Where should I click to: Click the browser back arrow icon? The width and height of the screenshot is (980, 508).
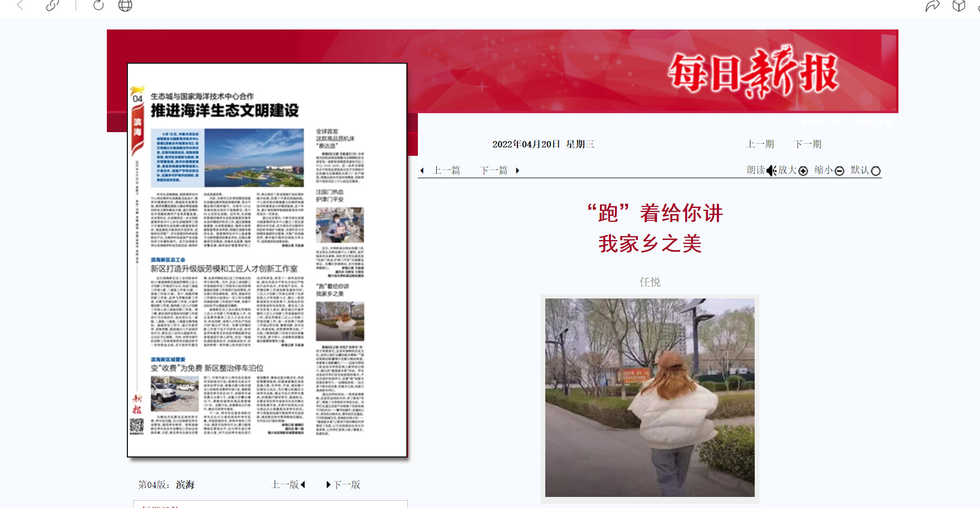click(x=21, y=5)
